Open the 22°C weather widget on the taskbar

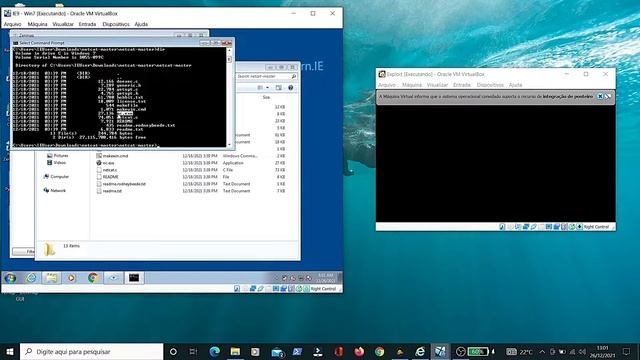[519, 351]
